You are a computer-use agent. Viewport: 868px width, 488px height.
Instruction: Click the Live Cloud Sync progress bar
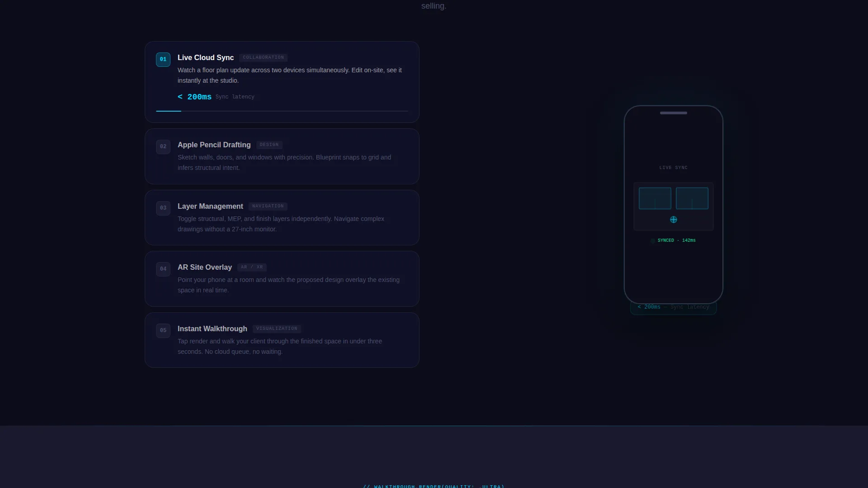tap(282, 111)
